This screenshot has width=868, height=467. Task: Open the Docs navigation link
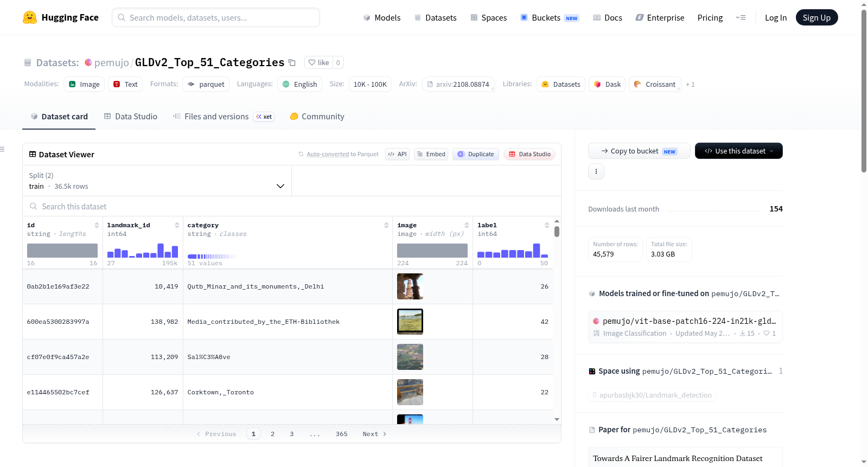(x=607, y=17)
